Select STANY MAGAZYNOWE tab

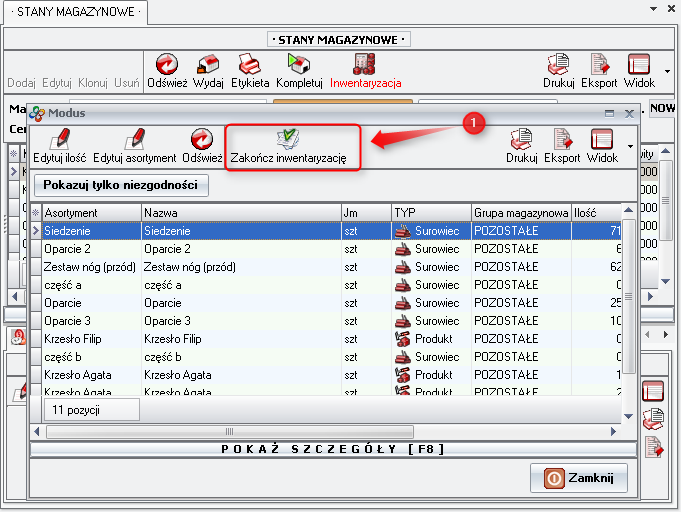click(74, 12)
